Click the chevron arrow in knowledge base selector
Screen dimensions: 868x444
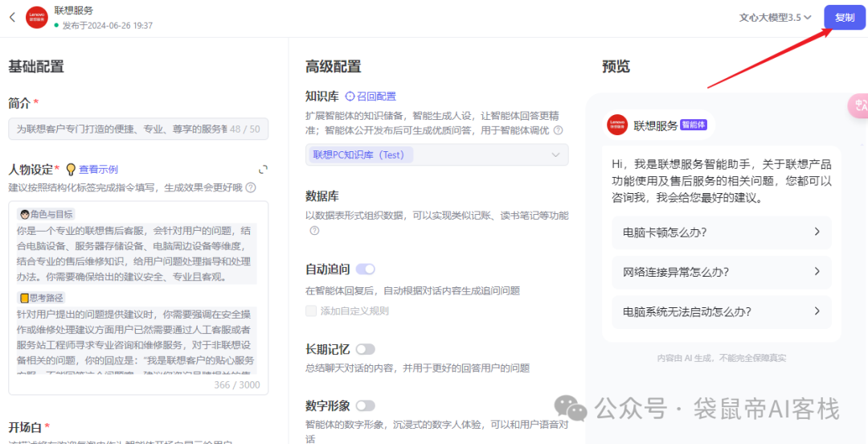556,154
